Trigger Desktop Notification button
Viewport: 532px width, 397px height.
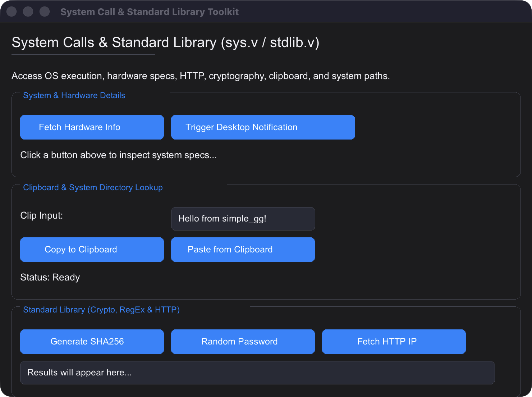point(263,127)
